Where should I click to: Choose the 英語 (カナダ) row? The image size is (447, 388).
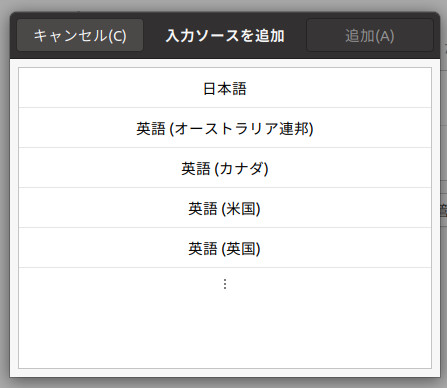[225, 168]
